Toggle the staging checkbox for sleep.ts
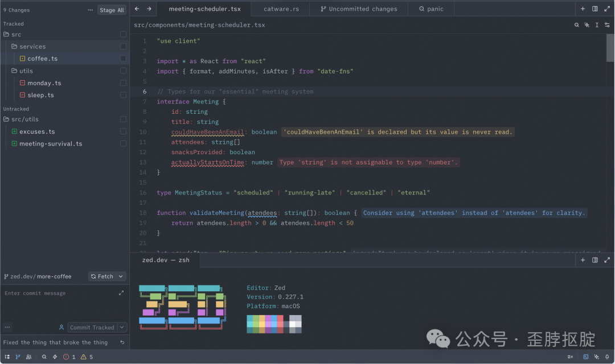This screenshot has height=364, width=615. click(x=123, y=95)
